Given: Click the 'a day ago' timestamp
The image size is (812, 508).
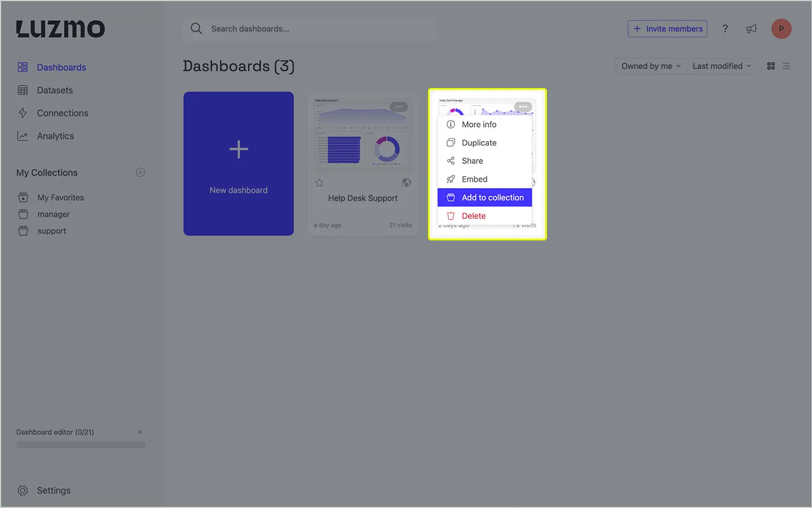Looking at the screenshot, I should [x=328, y=225].
